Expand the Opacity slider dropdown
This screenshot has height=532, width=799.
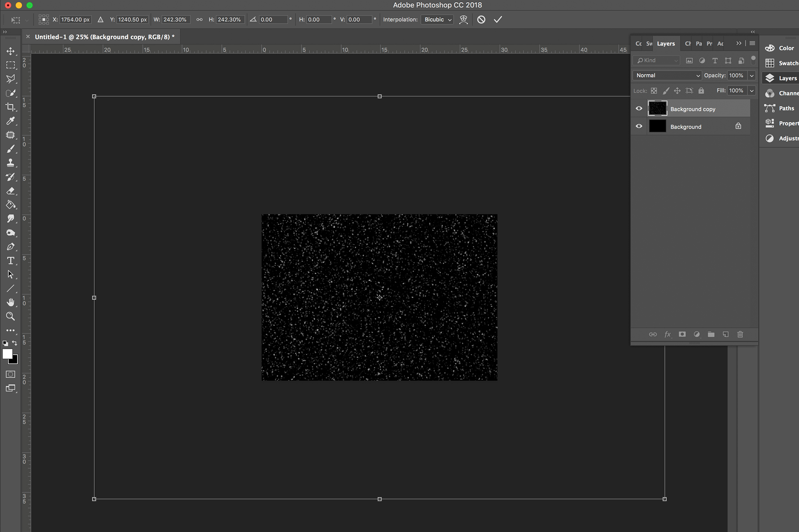[x=752, y=76]
